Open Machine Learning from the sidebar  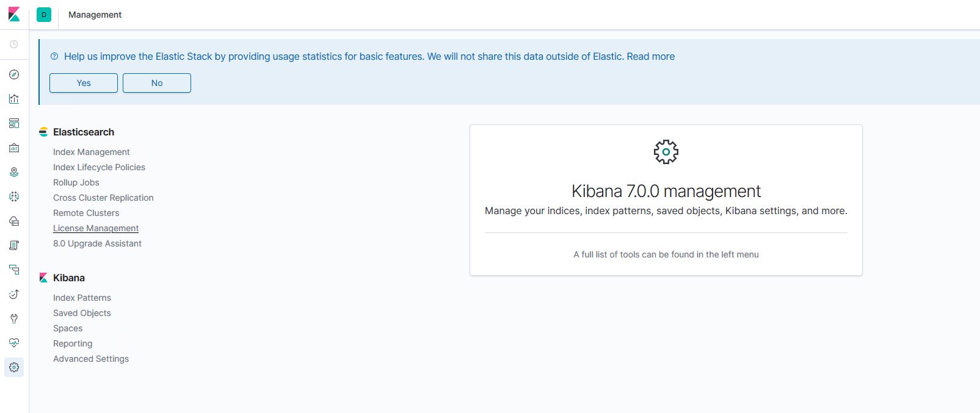click(x=14, y=196)
